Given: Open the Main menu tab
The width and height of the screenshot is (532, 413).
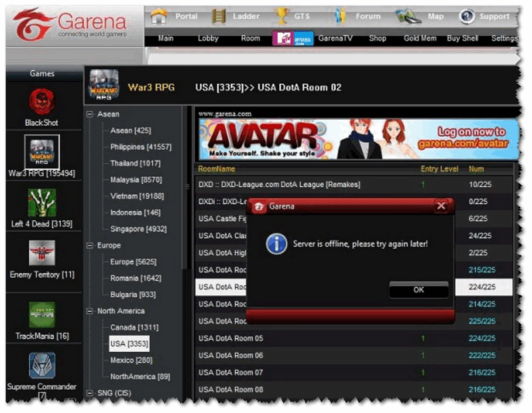Looking at the screenshot, I should pyautogui.click(x=166, y=39).
